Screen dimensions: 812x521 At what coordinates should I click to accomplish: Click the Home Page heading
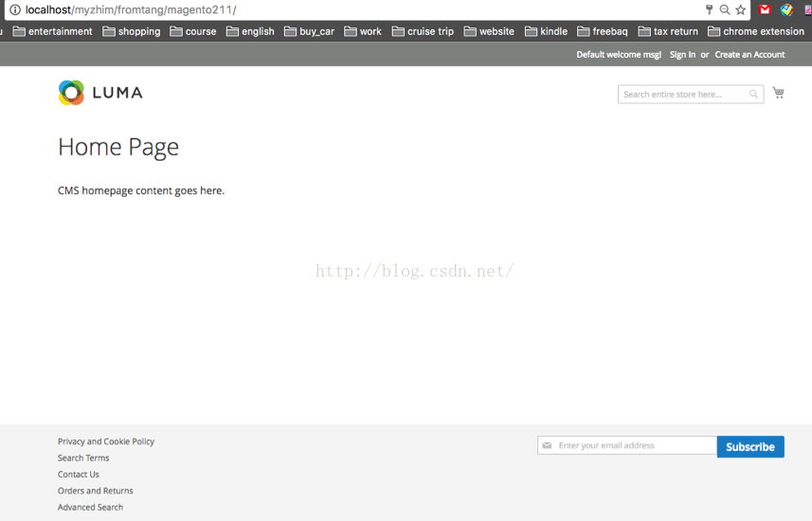pyautogui.click(x=118, y=147)
